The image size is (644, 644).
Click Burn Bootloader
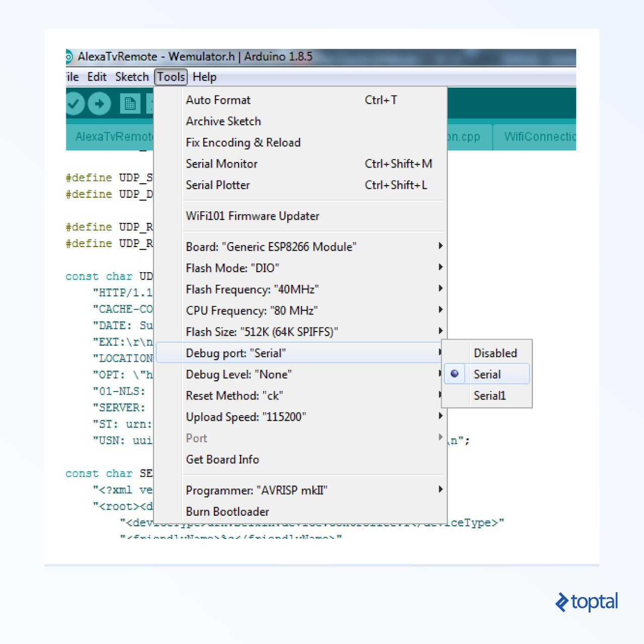tap(227, 511)
